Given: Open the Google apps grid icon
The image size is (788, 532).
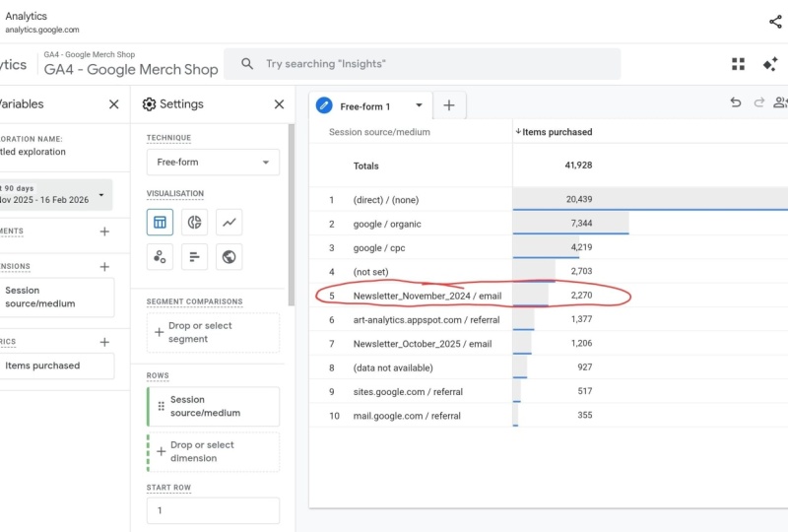Looking at the screenshot, I should tap(738, 64).
